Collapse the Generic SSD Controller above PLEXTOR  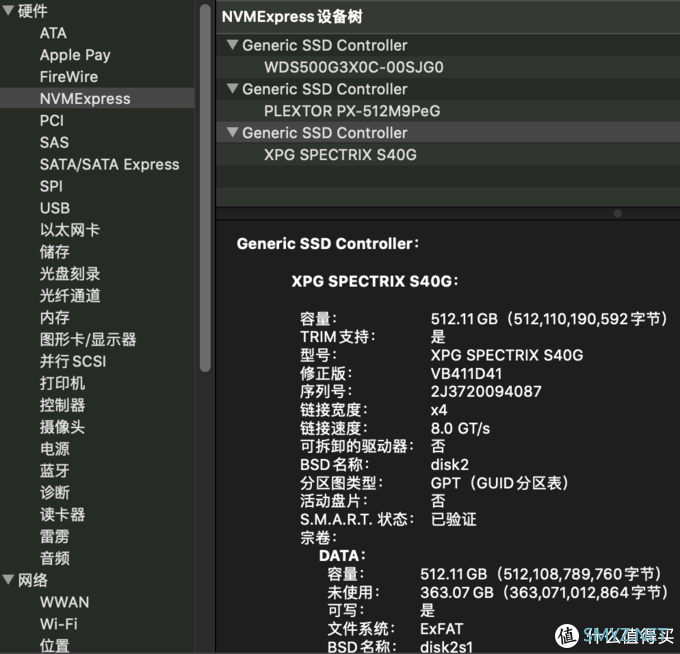(x=232, y=88)
